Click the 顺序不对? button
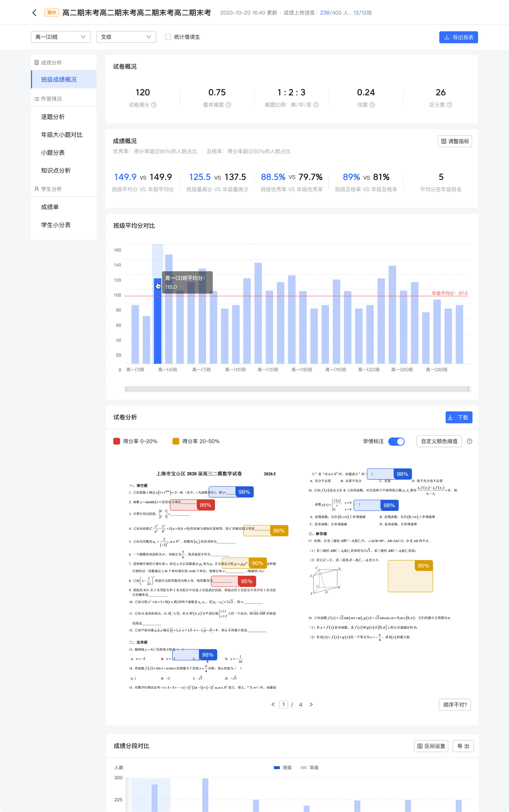 [455, 705]
